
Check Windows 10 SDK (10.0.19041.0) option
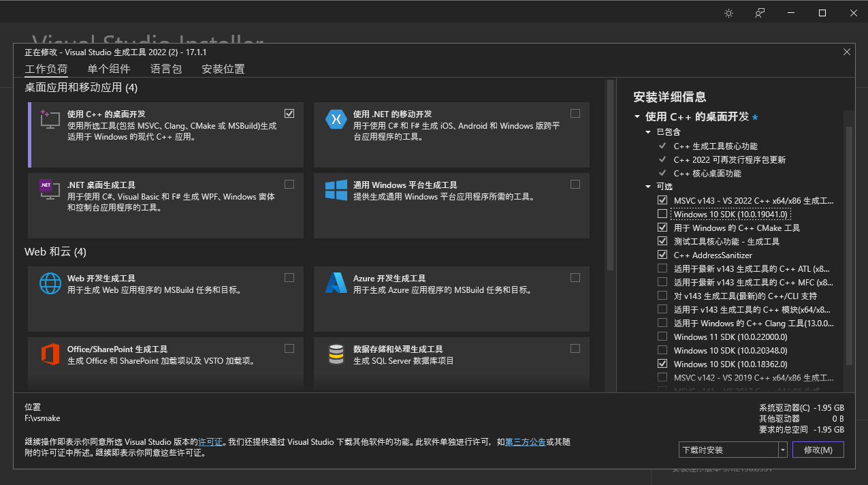(x=662, y=214)
